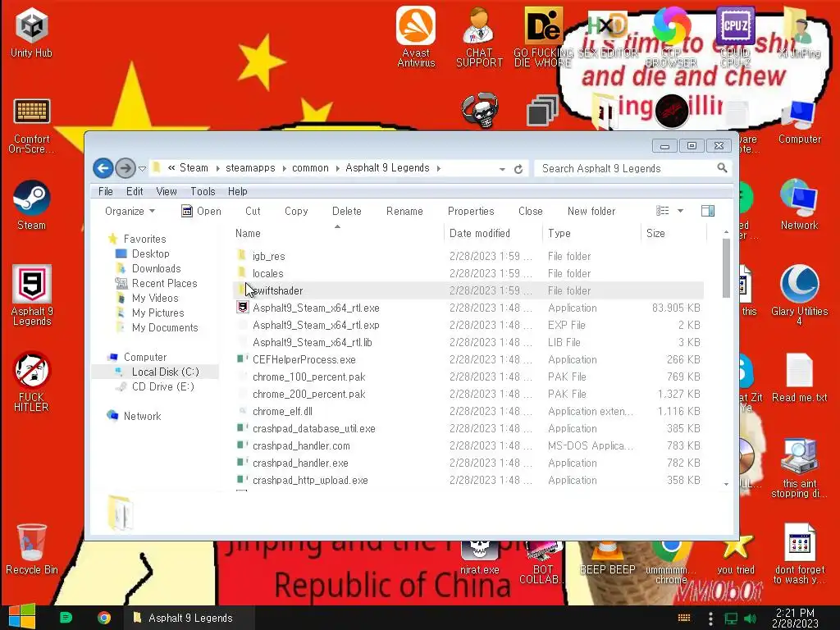
Task: Select the CPUID CPU-Z desktop icon
Action: pyautogui.click(x=735, y=36)
